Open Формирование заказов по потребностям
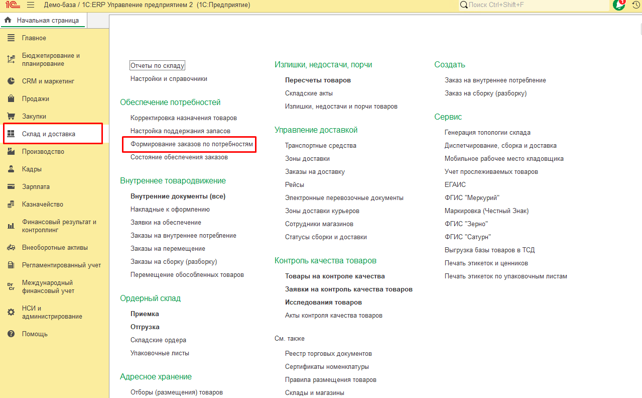Viewport: 642px width, 398px height. coord(192,144)
